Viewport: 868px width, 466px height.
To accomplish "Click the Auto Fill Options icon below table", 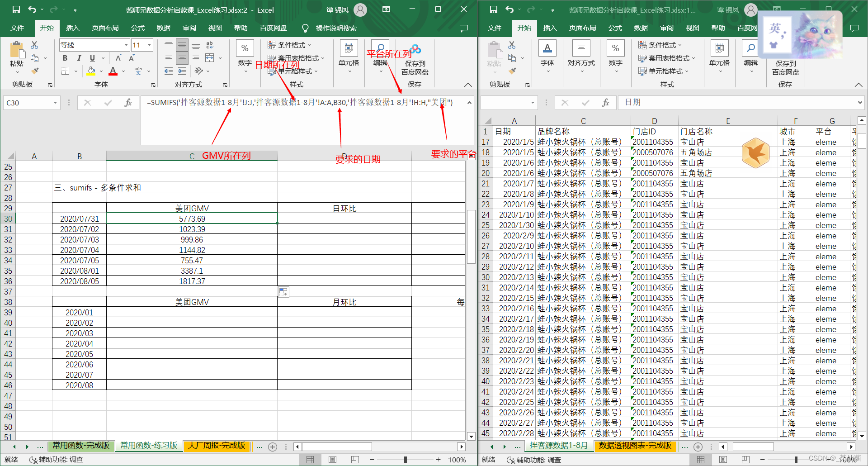I will click(x=283, y=292).
